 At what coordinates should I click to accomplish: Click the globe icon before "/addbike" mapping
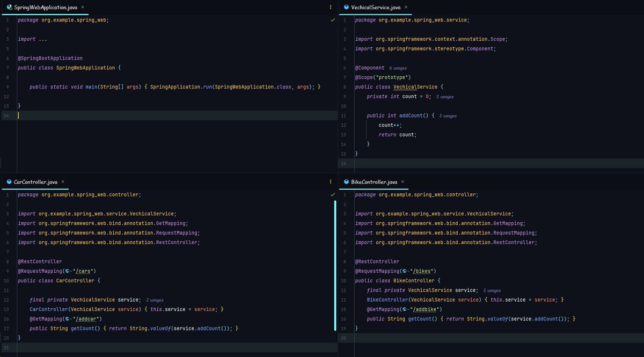coord(404,309)
